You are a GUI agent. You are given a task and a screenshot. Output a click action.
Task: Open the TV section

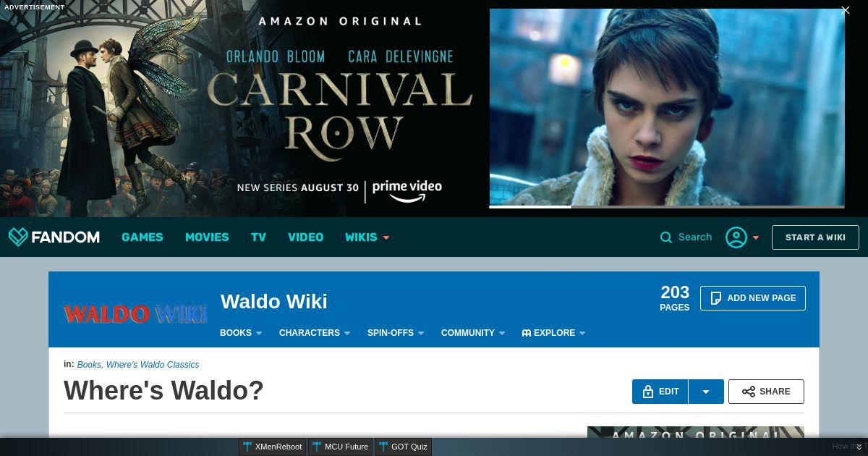258,237
